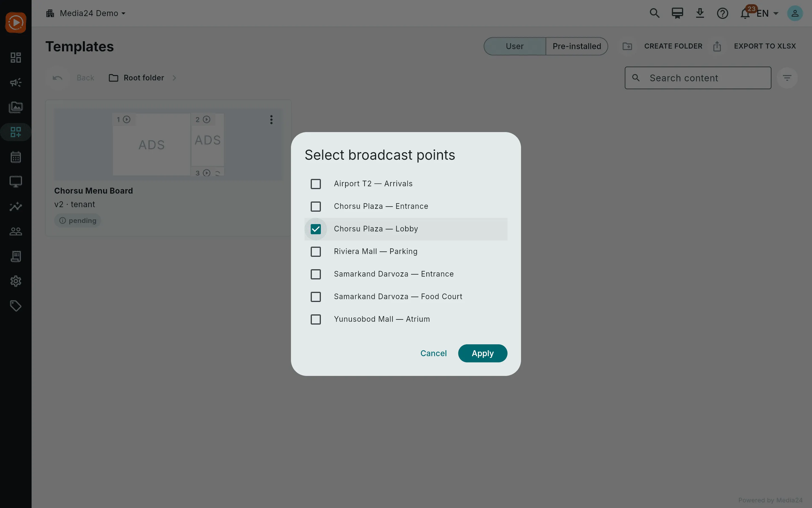The width and height of the screenshot is (812, 508).
Task: Open the media library images icon
Action: tap(16, 107)
